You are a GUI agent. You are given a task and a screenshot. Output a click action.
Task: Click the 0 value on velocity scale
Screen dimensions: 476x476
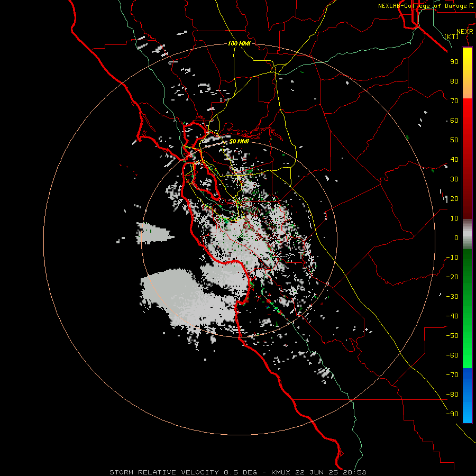tap(456, 237)
